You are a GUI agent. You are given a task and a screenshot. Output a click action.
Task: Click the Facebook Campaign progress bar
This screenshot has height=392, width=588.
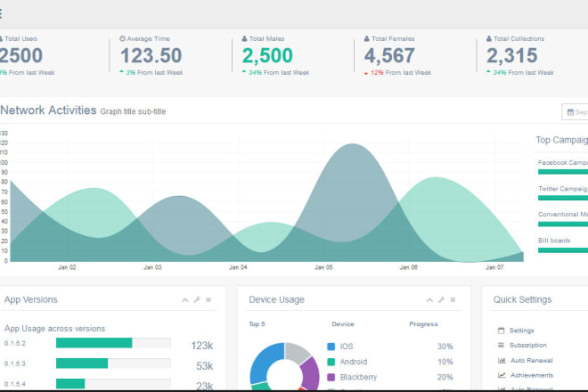click(563, 172)
